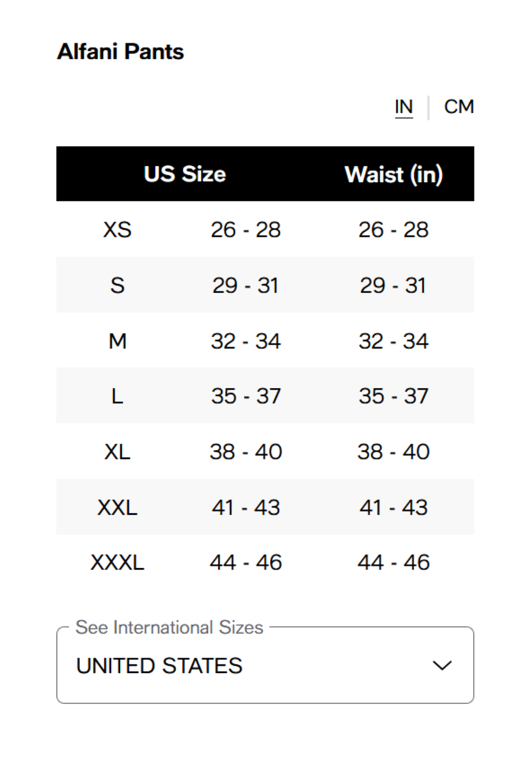Switch measurement units to CM

tap(458, 107)
